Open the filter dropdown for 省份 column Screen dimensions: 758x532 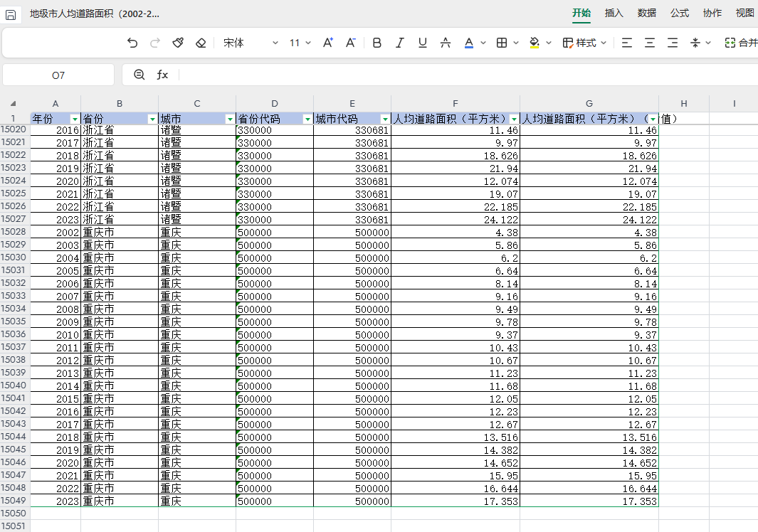[152, 119]
